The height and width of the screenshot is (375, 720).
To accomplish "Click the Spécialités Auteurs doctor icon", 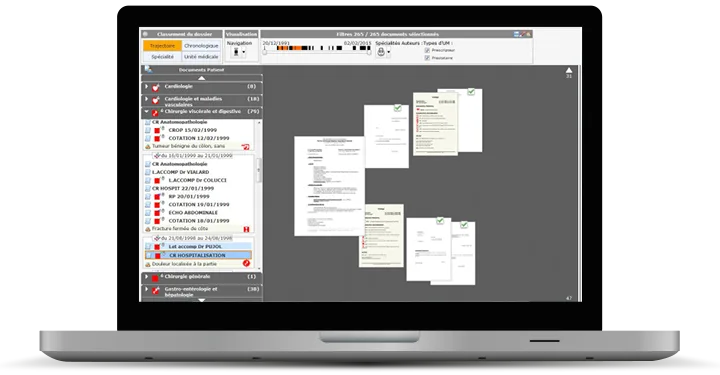I will [381, 52].
